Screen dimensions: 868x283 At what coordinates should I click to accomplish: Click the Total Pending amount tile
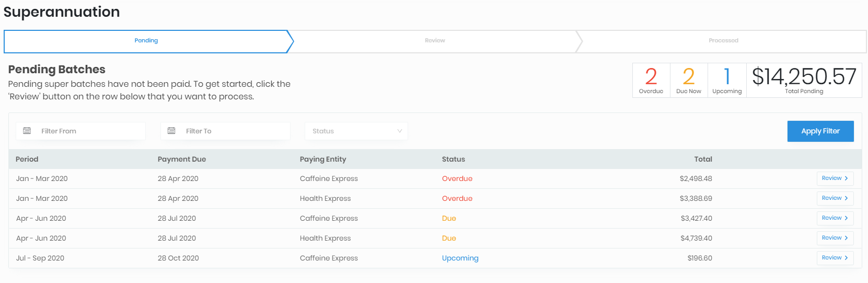click(804, 80)
